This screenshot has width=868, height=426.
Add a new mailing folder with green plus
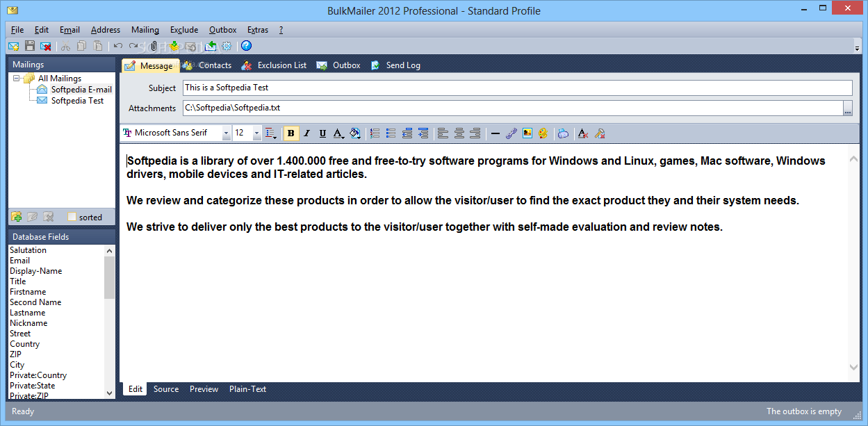coord(17,217)
